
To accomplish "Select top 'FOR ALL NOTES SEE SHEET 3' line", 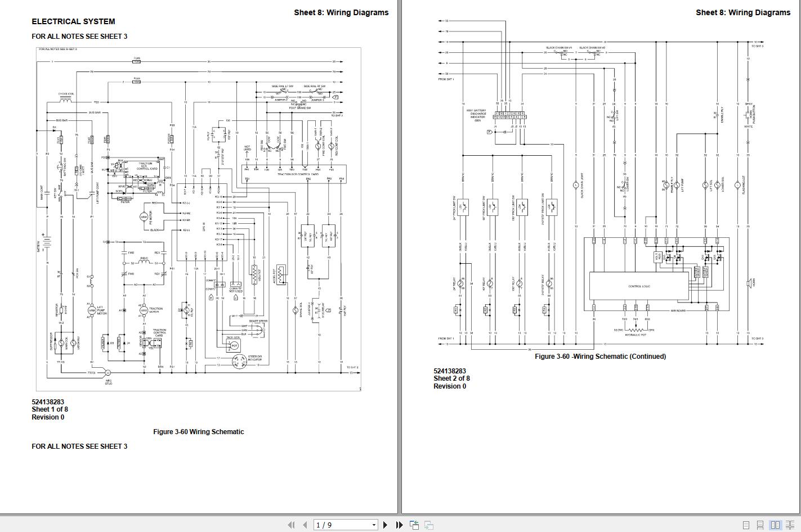I will click(79, 36).
